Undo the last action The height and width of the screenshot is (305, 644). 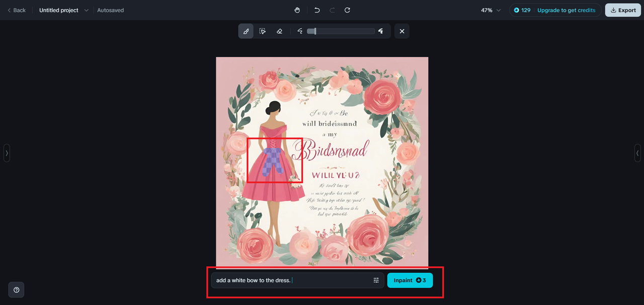pos(317,10)
